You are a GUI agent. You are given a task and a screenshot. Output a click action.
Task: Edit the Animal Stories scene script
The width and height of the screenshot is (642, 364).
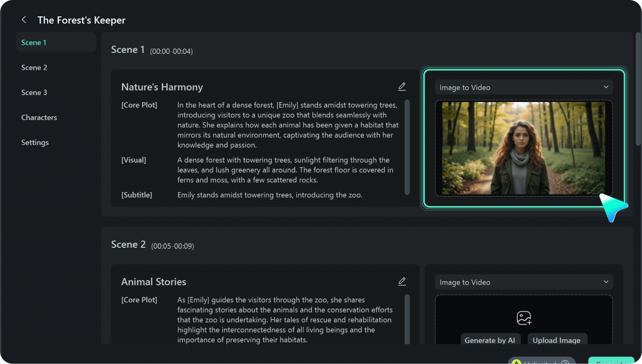click(x=402, y=282)
